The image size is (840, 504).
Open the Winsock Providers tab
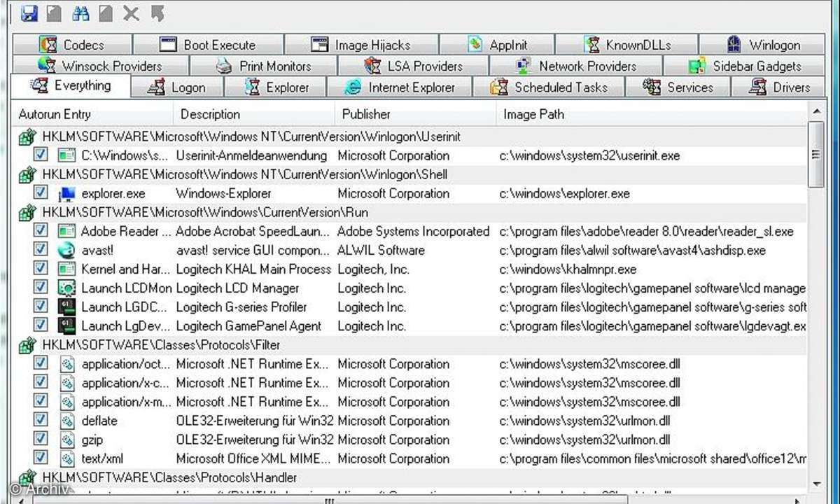coord(104,66)
